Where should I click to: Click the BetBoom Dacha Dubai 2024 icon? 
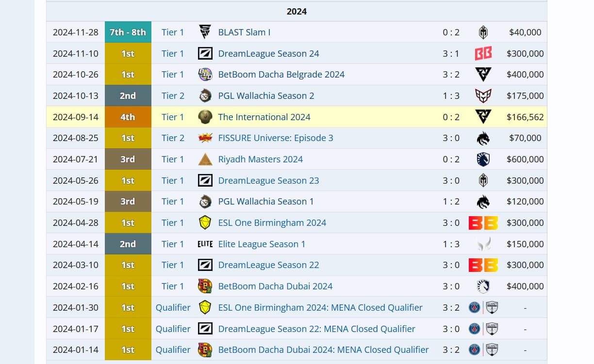(205, 286)
